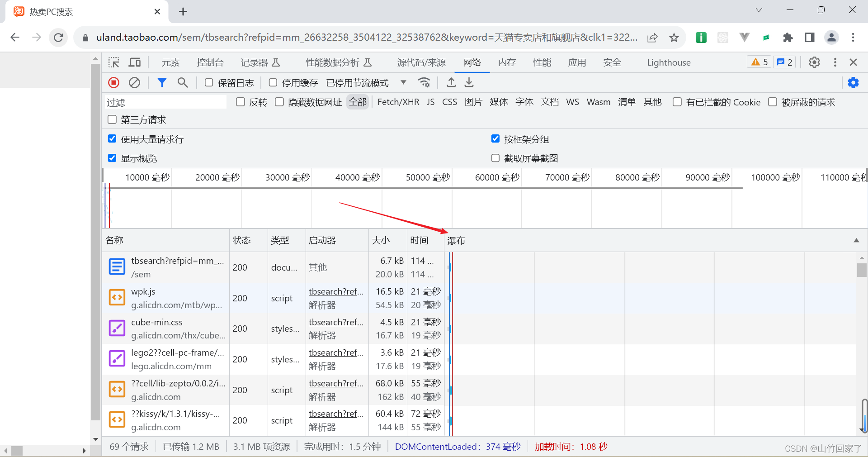
Task: Click in the 过滤 input field
Action: (x=166, y=102)
